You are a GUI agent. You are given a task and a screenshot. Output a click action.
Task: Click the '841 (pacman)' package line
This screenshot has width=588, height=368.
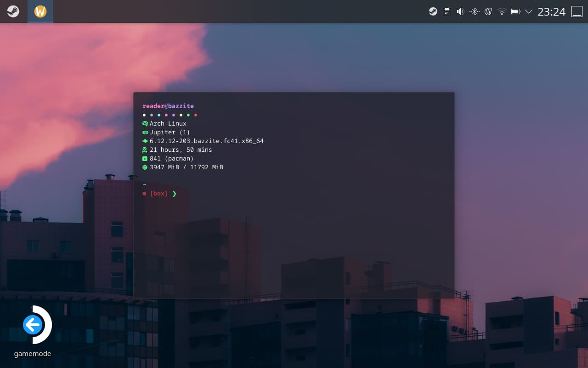[172, 159]
